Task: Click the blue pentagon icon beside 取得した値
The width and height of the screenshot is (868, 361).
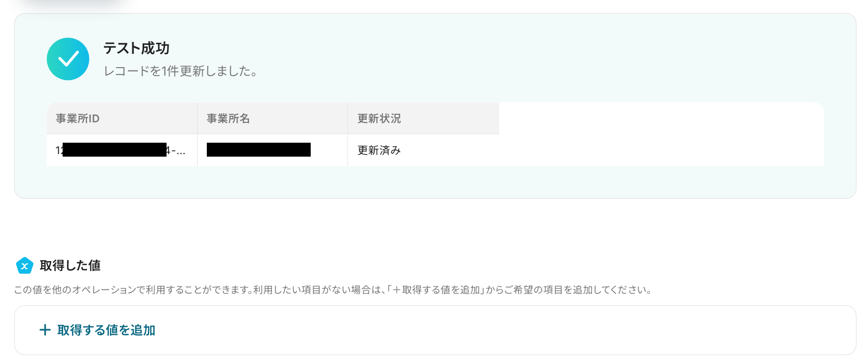Action: pyautogui.click(x=24, y=266)
